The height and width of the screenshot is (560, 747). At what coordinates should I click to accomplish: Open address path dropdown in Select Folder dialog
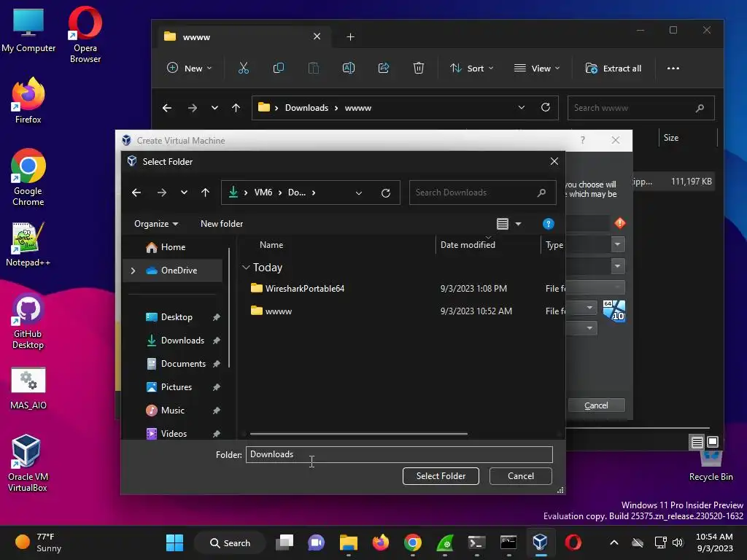pyautogui.click(x=359, y=192)
